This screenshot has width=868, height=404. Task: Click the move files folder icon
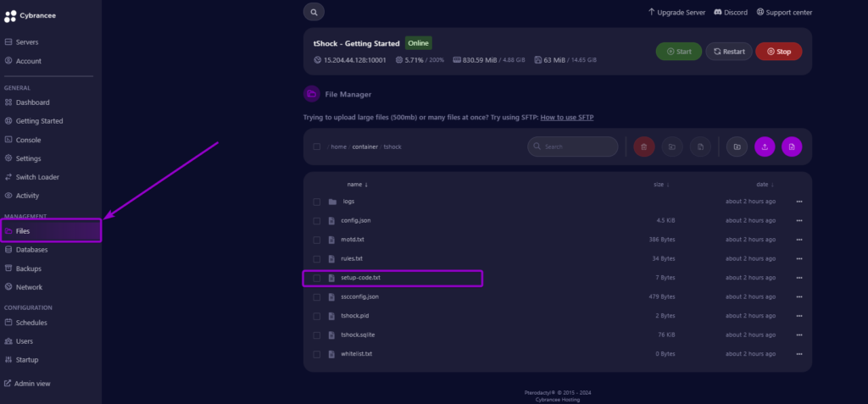point(672,147)
